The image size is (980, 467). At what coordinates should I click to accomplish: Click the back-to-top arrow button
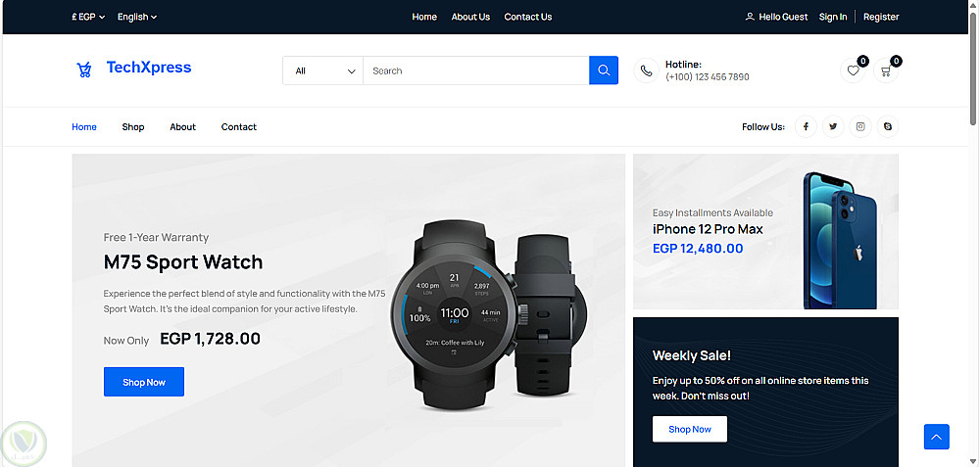pos(936,437)
